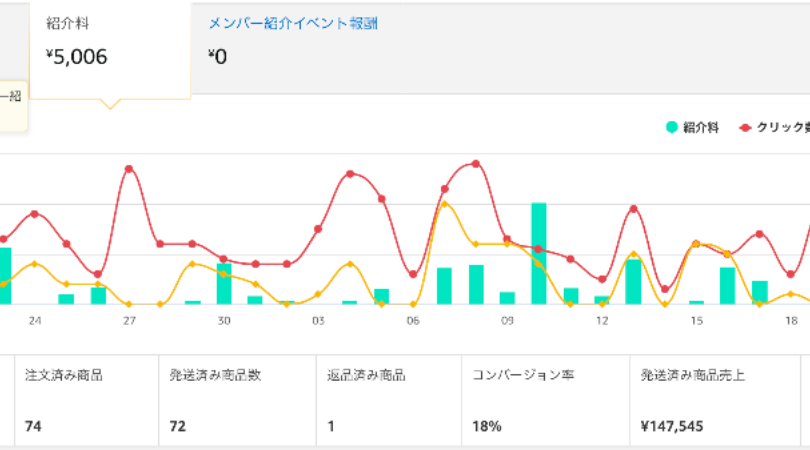Open the メンバー紹介イベント報酬 link

[293, 23]
